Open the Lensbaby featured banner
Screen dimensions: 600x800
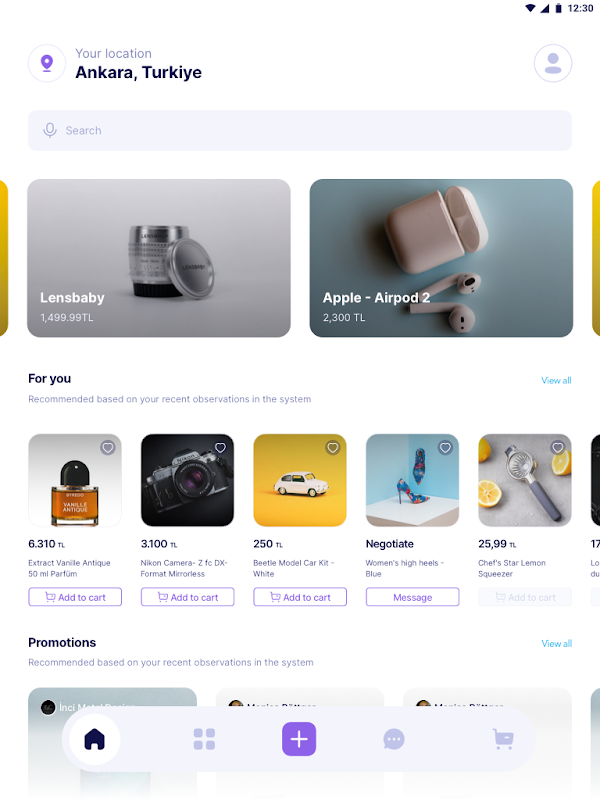pyautogui.click(x=159, y=258)
